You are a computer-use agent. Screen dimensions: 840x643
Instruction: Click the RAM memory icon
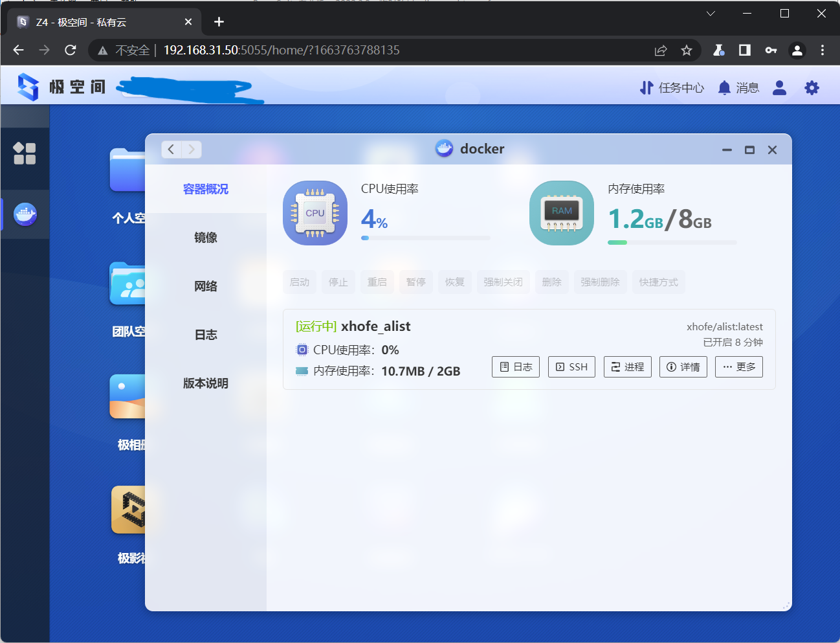tap(562, 213)
